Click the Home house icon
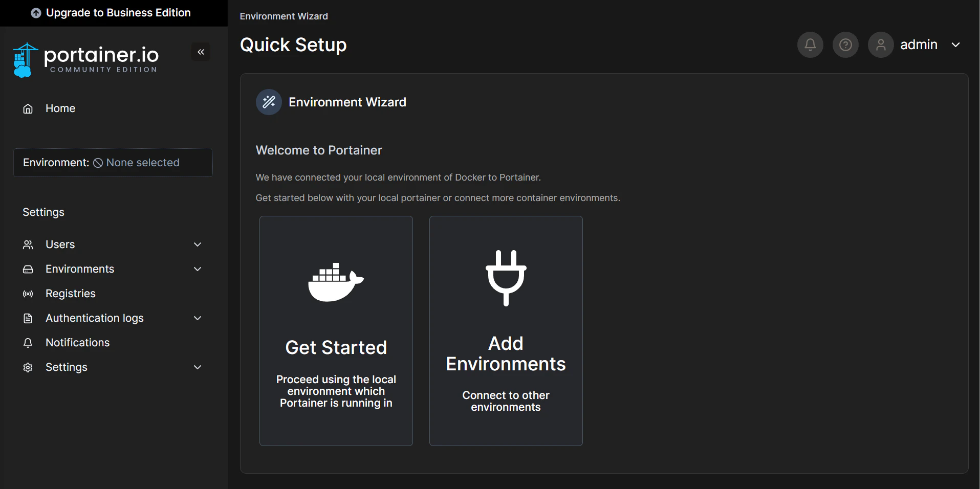The image size is (980, 489). click(28, 108)
